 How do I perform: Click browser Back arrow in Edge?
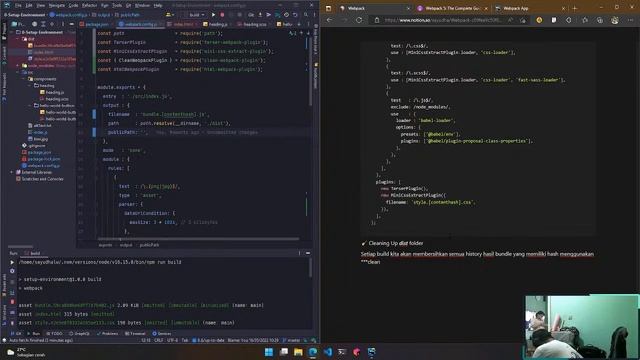click(329, 20)
